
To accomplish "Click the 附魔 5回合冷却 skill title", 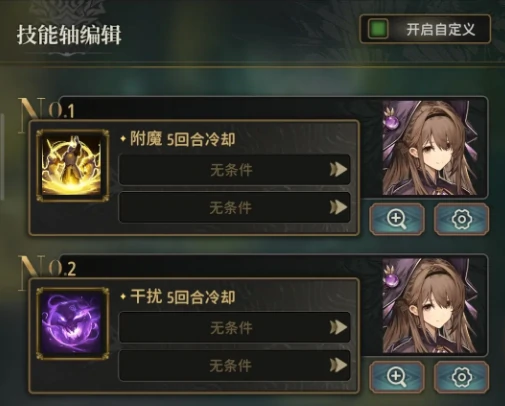I will pyautogui.click(x=182, y=139).
